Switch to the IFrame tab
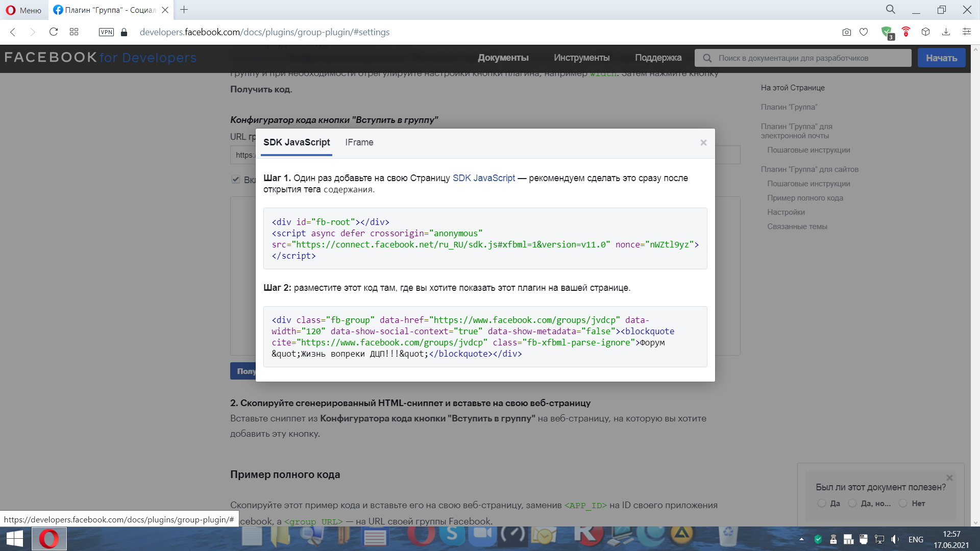Image resolution: width=980 pixels, height=551 pixels. click(359, 142)
